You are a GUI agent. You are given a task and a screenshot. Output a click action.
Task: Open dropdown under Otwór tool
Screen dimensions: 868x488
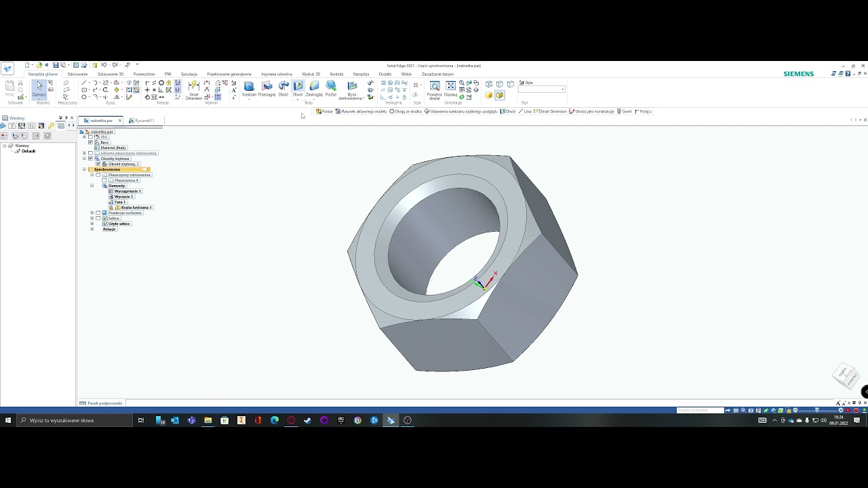298,99
